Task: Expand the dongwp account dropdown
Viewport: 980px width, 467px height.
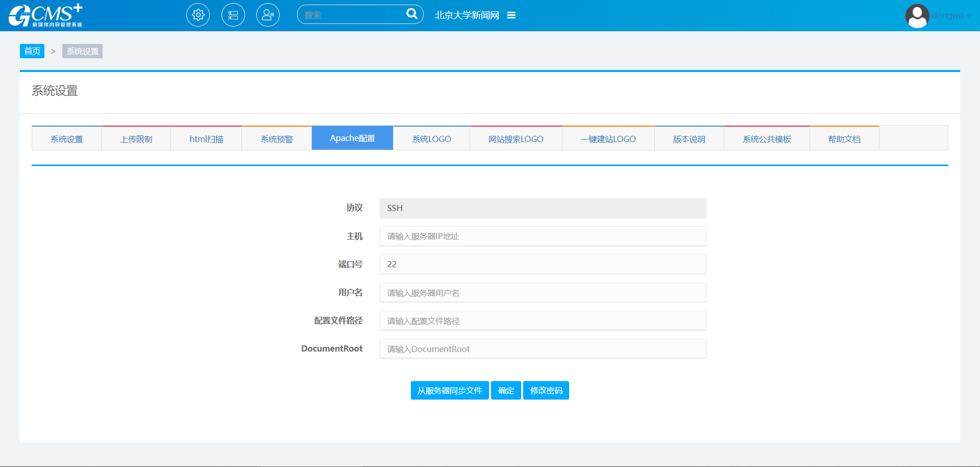Action: click(951, 15)
